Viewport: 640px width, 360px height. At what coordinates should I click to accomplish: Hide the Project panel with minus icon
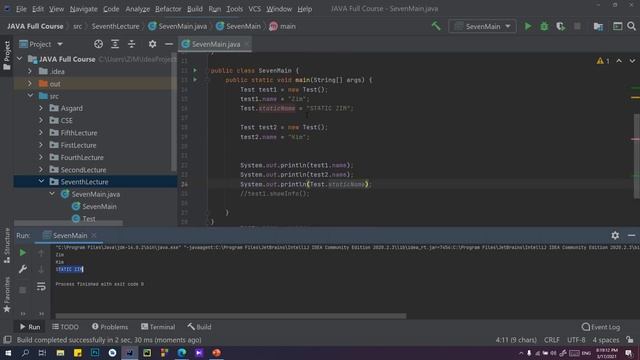(x=169, y=44)
